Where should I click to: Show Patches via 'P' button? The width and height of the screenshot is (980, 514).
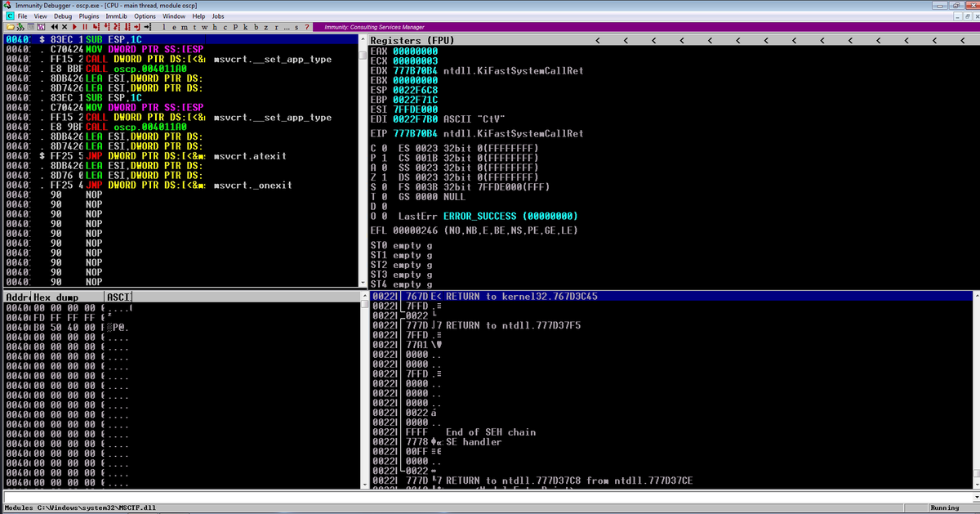pyautogui.click(x=235, y=27)
